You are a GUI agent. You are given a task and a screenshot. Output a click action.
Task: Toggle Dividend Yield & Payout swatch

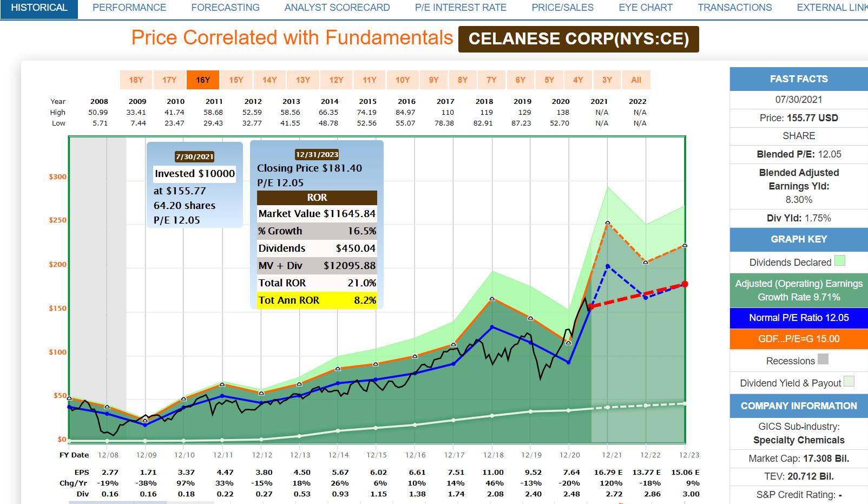coord(849,382)
